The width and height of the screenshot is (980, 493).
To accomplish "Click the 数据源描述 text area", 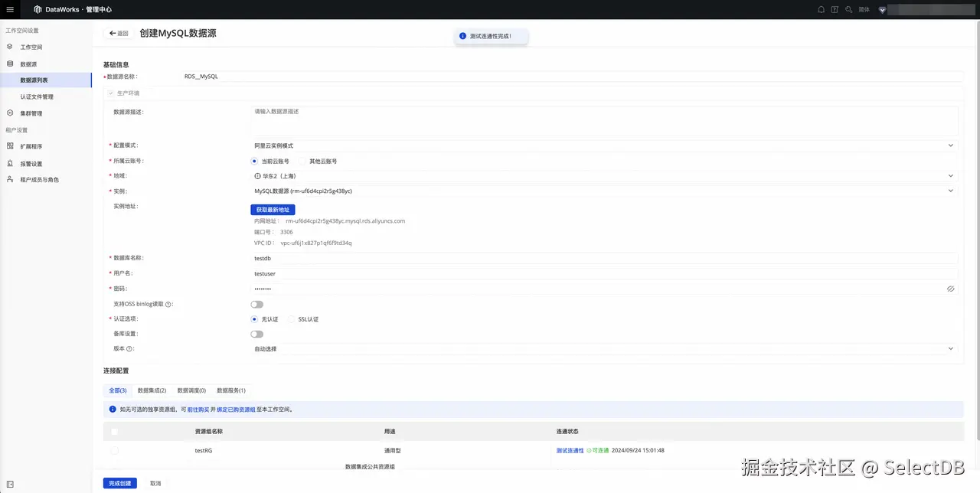I will [x=604, y=120].
